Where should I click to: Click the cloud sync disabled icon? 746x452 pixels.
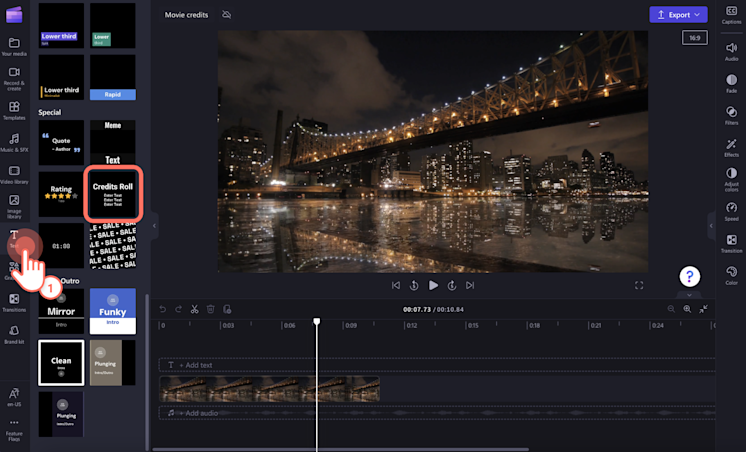(226, 15)
